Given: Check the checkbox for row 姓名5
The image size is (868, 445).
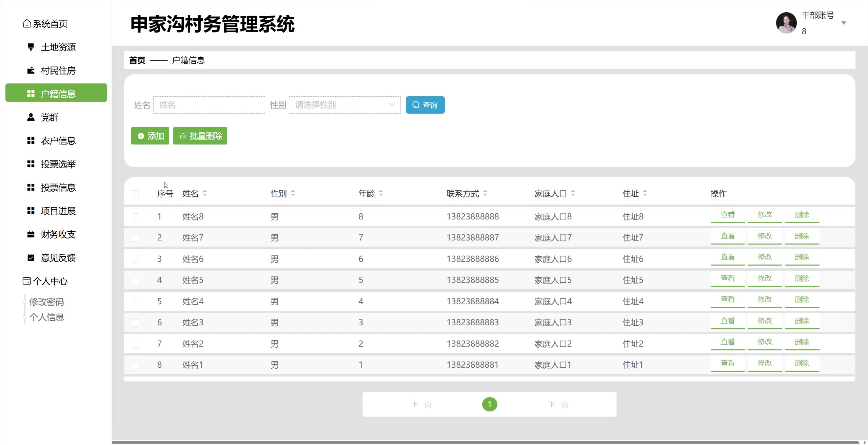Looking at the screenshot, I should (135, 280).
